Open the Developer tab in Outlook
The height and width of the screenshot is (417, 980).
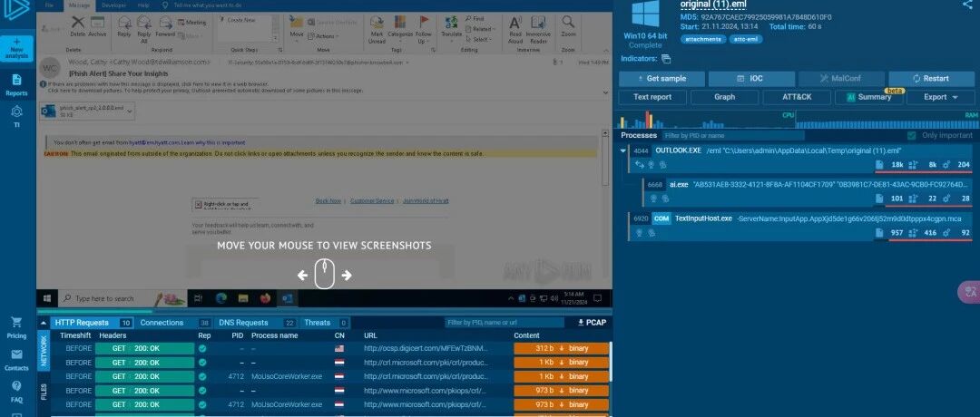(x=113, y=5)
